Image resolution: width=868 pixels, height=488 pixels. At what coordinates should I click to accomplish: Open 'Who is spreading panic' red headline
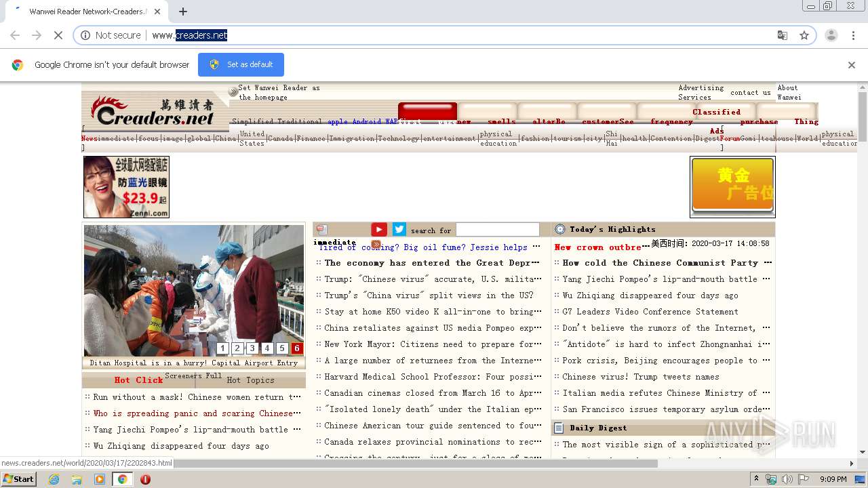click(x=197, y=413)
